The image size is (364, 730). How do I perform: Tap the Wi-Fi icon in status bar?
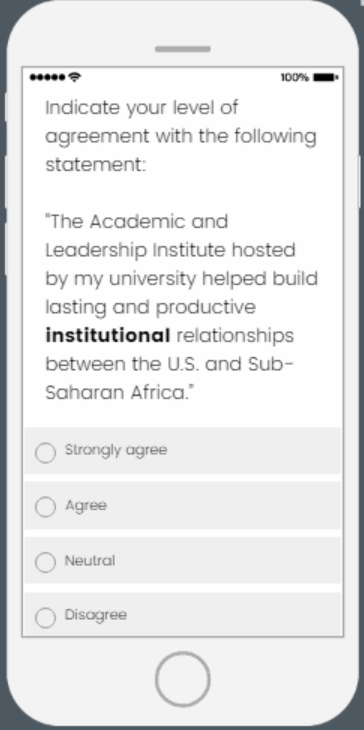(74, 77)
